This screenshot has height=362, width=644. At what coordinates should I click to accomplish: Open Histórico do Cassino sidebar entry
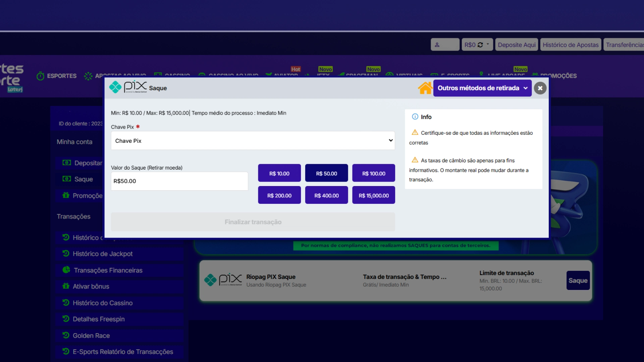point(119,303)
